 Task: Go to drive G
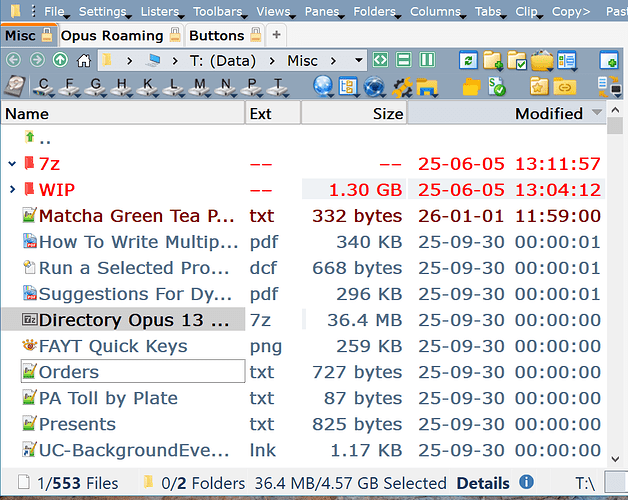click(95, 87)
